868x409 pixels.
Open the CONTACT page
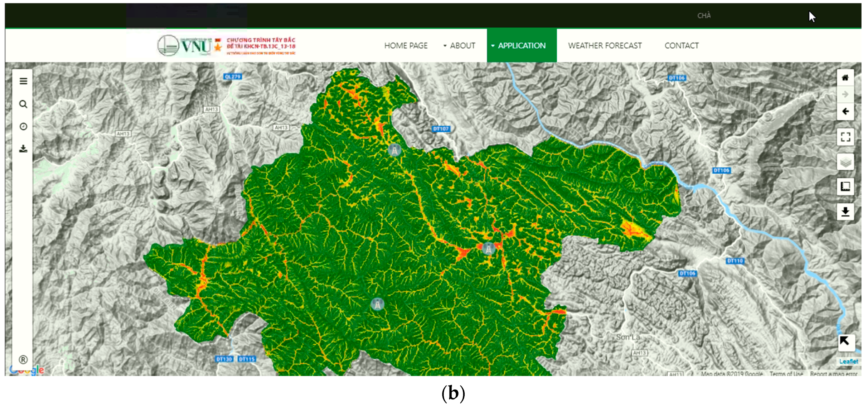(x=681, y=46)
